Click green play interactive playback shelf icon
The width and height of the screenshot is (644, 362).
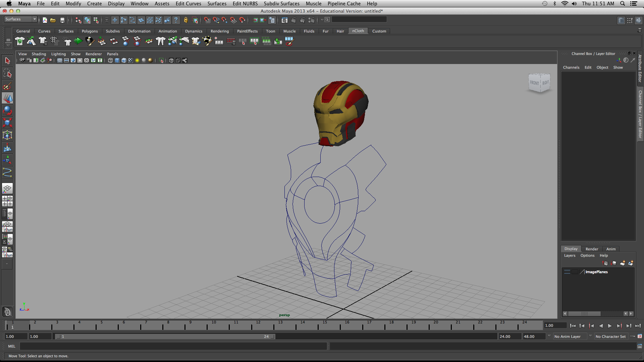pyautogui.click(x=78, y=41)
